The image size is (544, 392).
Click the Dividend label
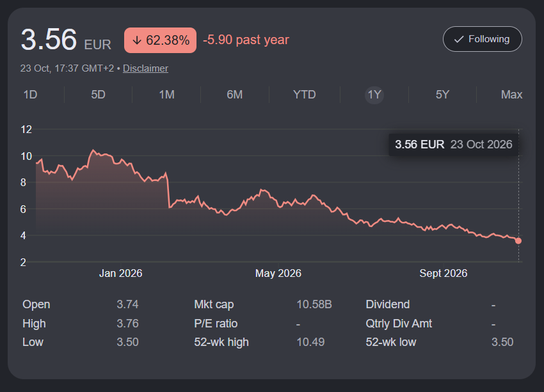click(388, 304)
